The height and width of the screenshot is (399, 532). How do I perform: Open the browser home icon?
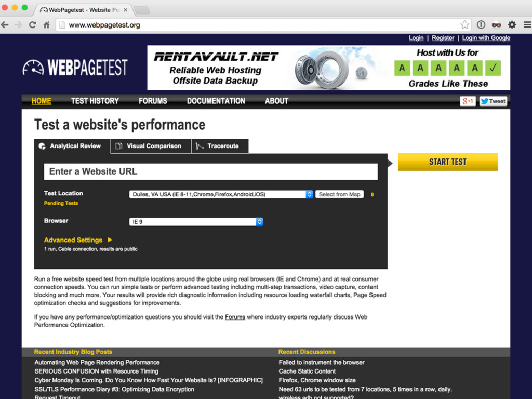click(47, 25)
